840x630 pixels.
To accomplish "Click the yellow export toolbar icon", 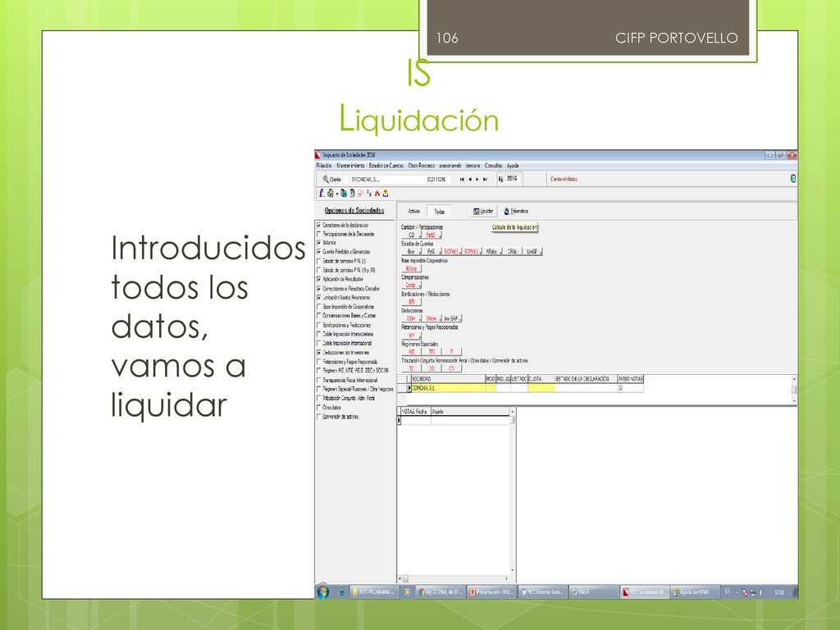I will coord(386,194).
